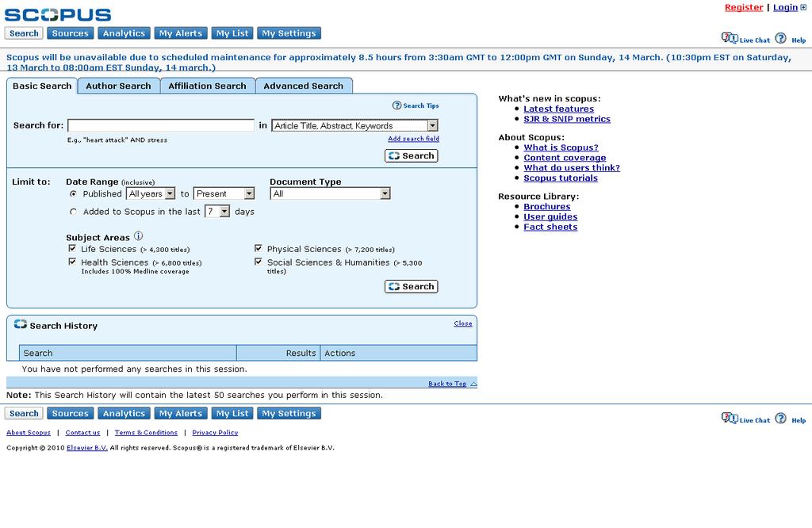Open the What do users think? link

point(572,168)
